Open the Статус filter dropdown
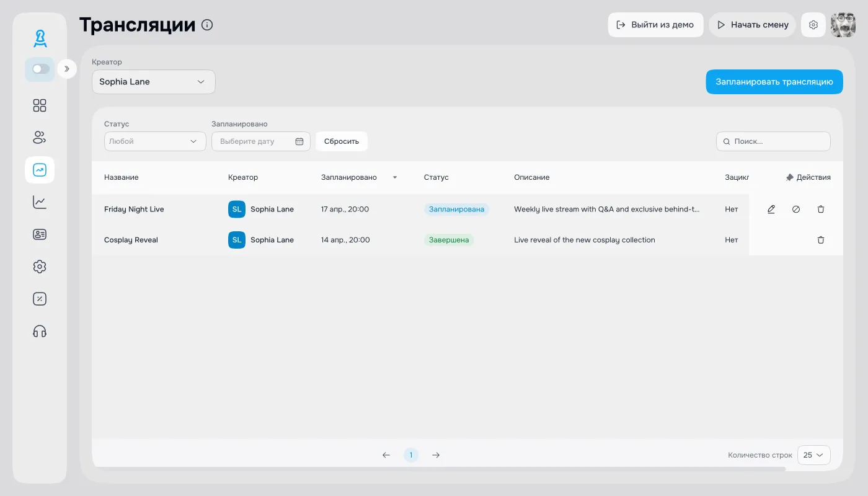Image resolution: width=868 pixels, height=496 pixels. click(x=155, y=141)
